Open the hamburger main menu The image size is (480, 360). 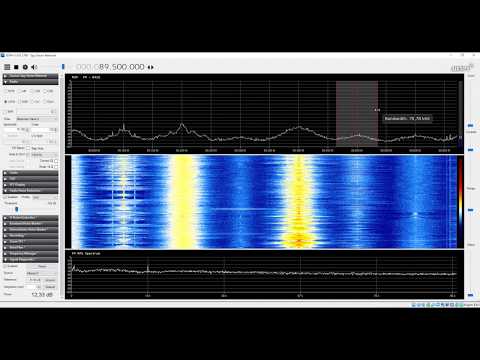click(7, 67)
